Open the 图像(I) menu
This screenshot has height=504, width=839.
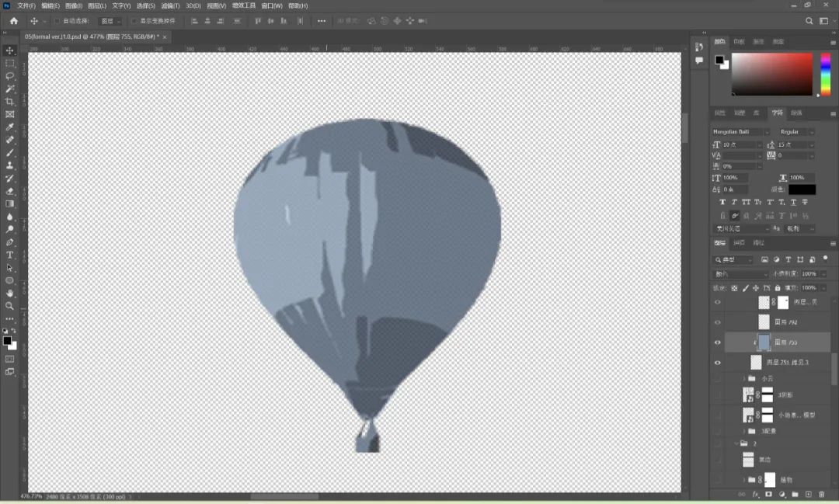pos(74,6)
